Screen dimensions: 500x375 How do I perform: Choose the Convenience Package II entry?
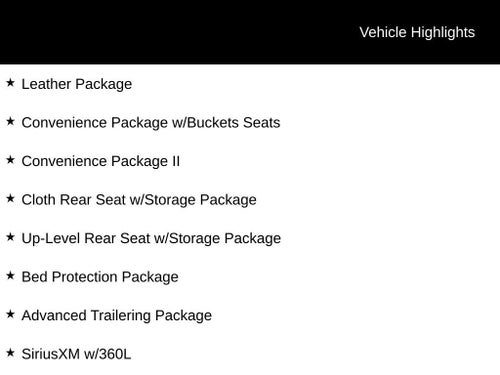101,161
